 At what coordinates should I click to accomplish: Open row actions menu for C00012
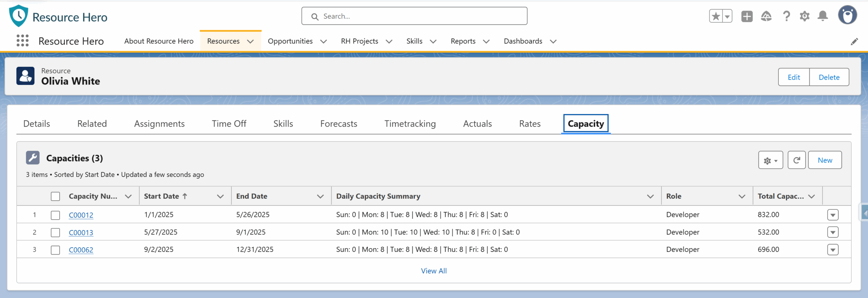point(833,215)
